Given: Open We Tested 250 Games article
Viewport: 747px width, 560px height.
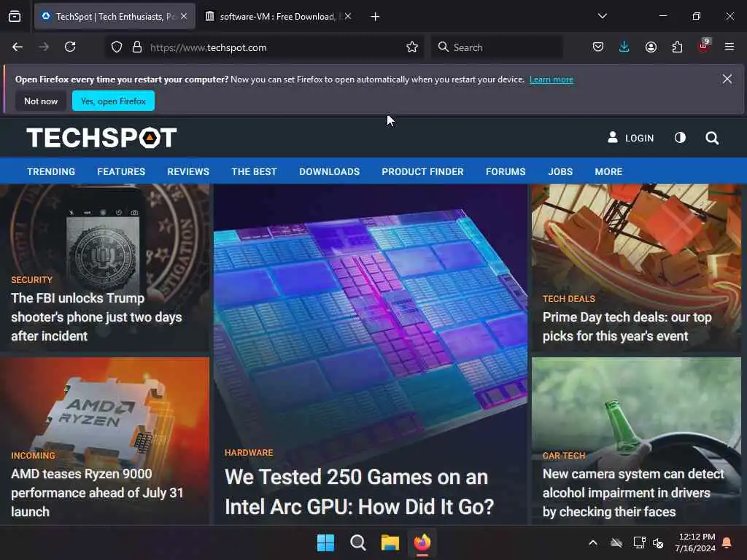Looking at the screenshot, I should (x=359, y=492).
